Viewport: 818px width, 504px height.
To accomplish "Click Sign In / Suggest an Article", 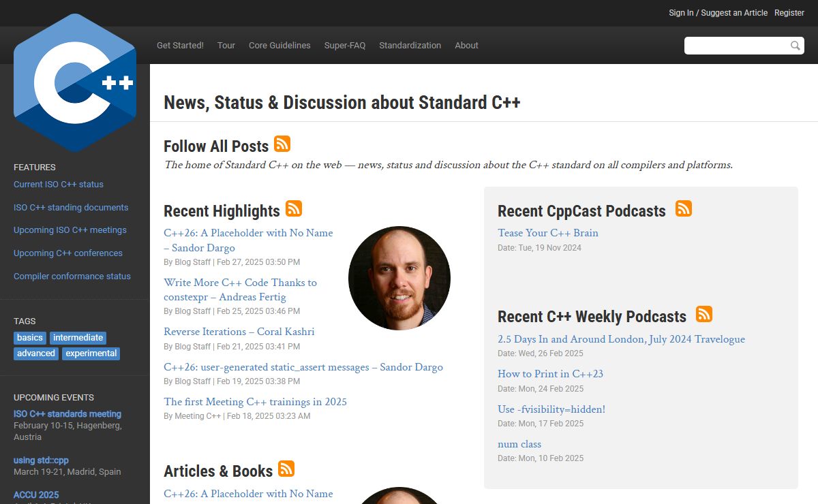I will [718, 13].
